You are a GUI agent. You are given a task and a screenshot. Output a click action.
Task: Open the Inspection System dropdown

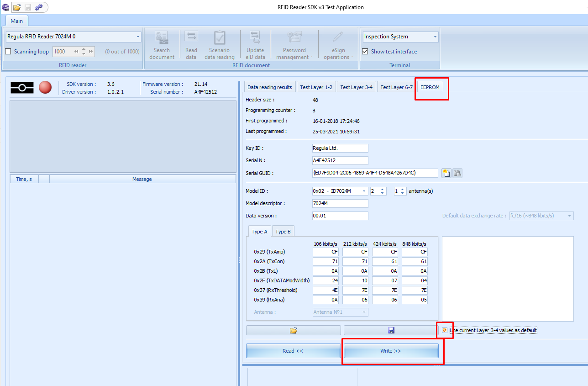point(436,37)
